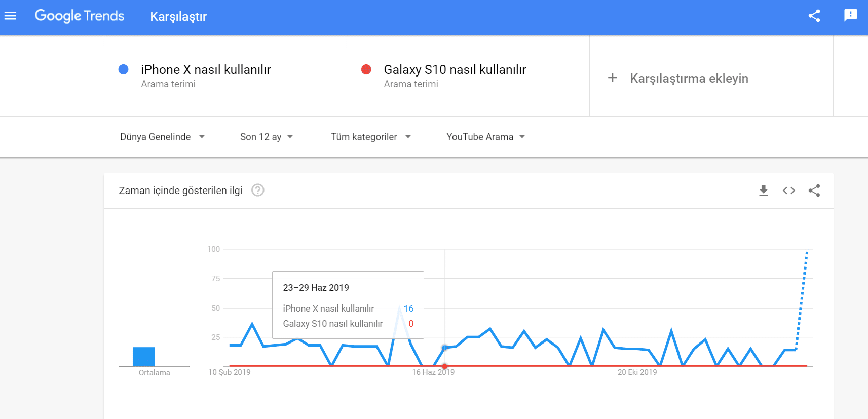Click the red dot for Galaxy S10 search term

pos(366,69)
